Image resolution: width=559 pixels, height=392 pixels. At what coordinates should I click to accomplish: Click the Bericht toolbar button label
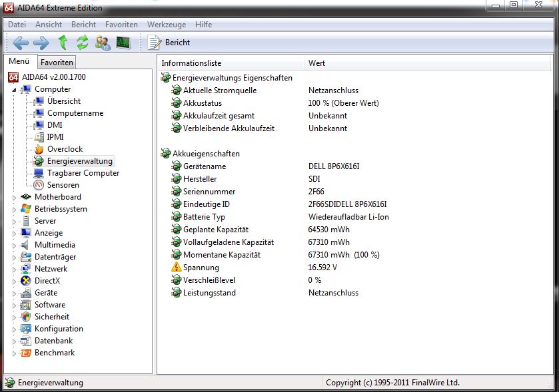(x=177, y=43)
